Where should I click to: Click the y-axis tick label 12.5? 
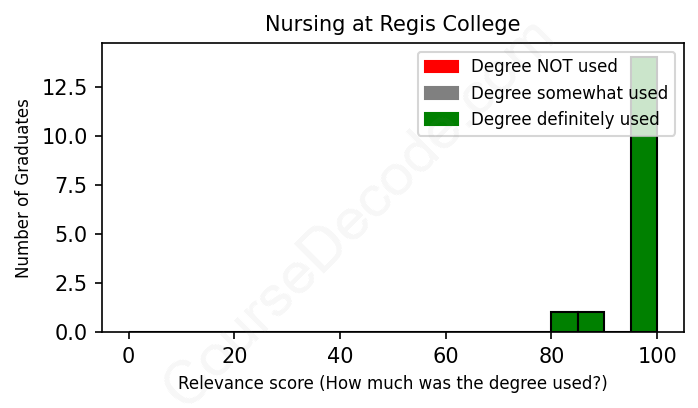point(72,87)
